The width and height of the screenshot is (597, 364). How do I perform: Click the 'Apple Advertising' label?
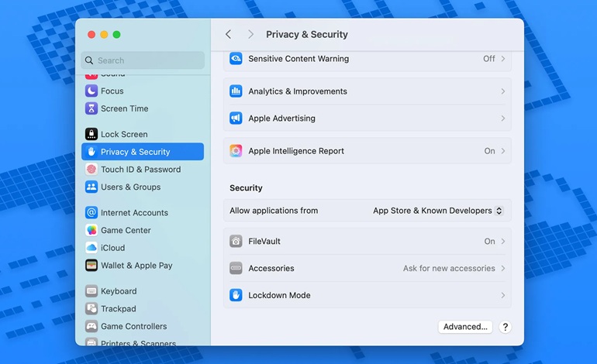coord(281,118)
